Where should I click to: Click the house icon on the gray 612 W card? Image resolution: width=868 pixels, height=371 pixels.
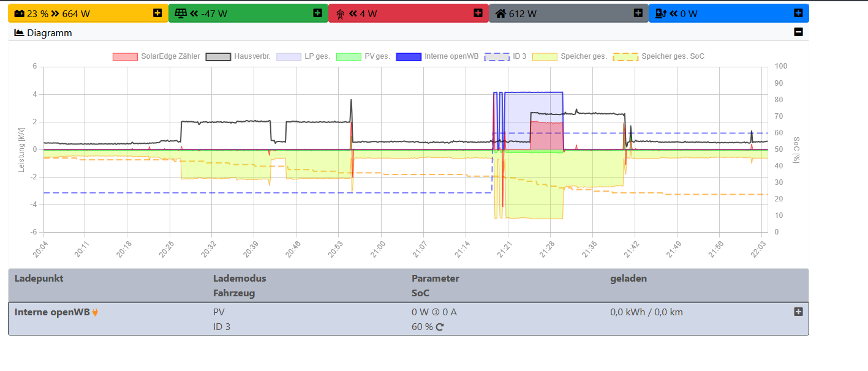point(500,12)
